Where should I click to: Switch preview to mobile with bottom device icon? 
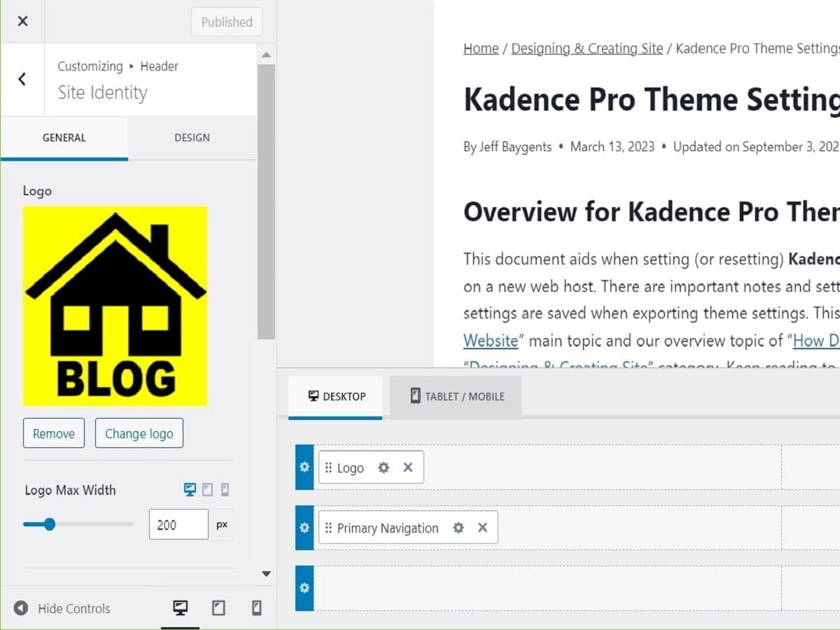pyautogui.click(x=256, y=608)
